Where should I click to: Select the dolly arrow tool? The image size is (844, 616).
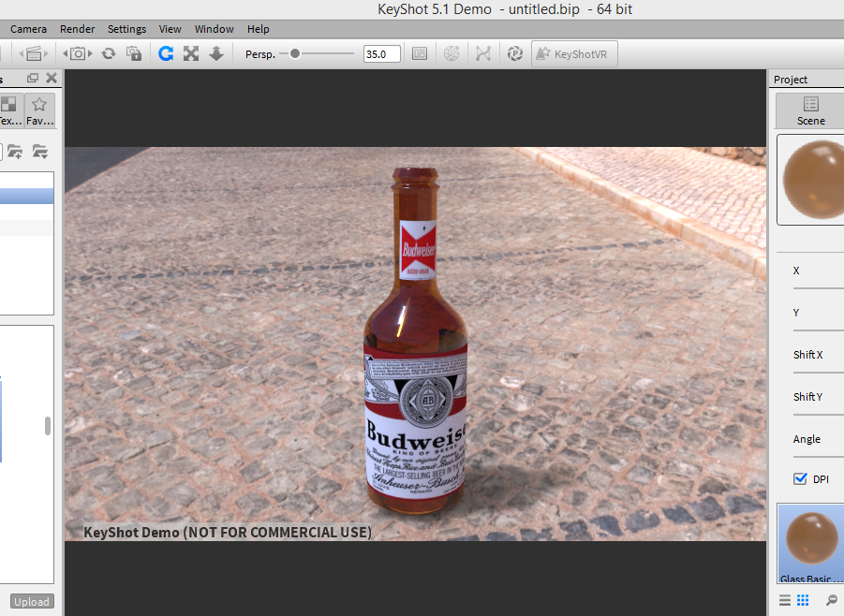tap(215, 53)
